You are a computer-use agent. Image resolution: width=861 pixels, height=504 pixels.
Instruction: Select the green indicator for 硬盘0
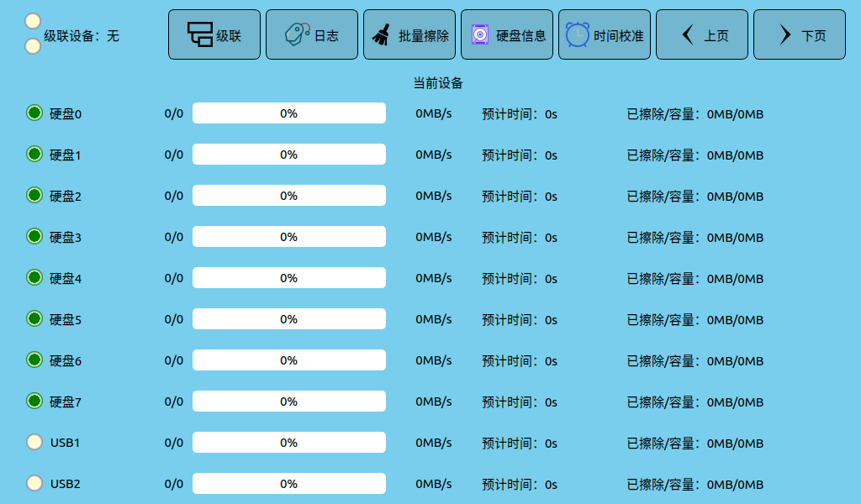tap(34, 113)
